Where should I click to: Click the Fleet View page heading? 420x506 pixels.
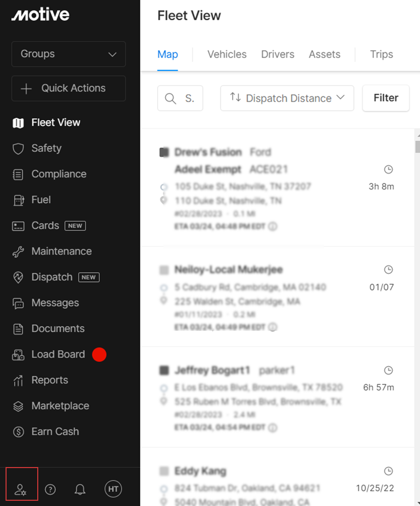pyautogui.click(x=189, y=15)
